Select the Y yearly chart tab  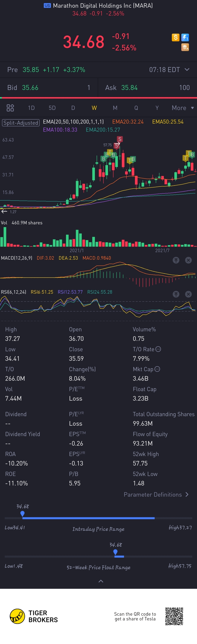pyautogui.click(x=157, y=108)
